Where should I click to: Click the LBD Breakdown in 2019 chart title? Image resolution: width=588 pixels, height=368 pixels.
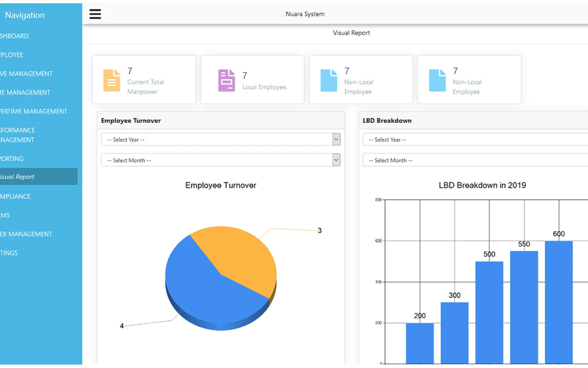[482, 185]
